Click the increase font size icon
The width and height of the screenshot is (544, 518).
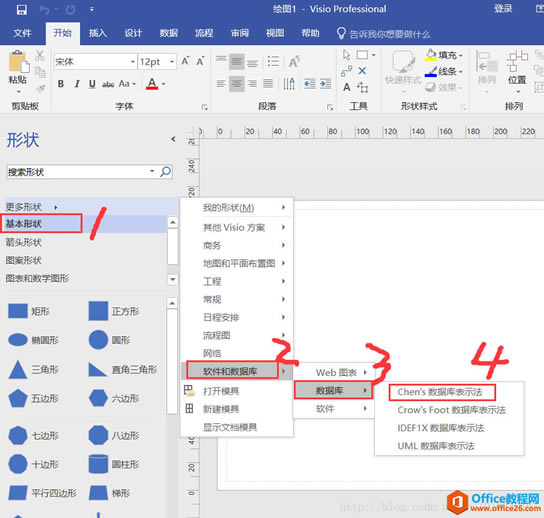(186, 61)
